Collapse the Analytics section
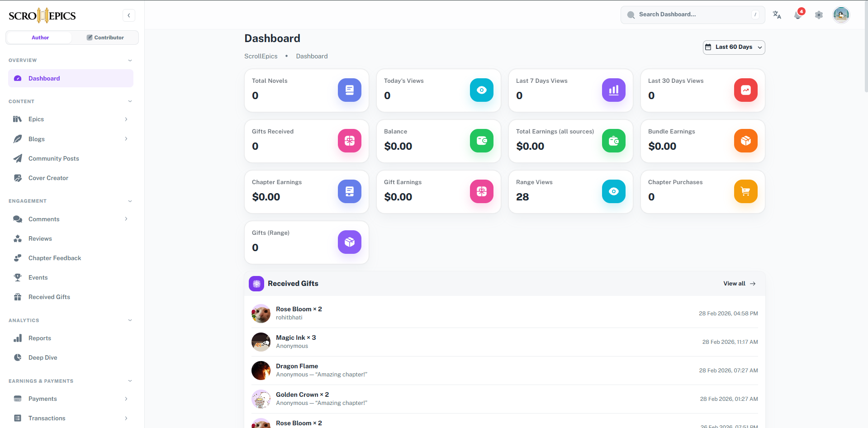The image size is (868, 428). click(130, 320)
